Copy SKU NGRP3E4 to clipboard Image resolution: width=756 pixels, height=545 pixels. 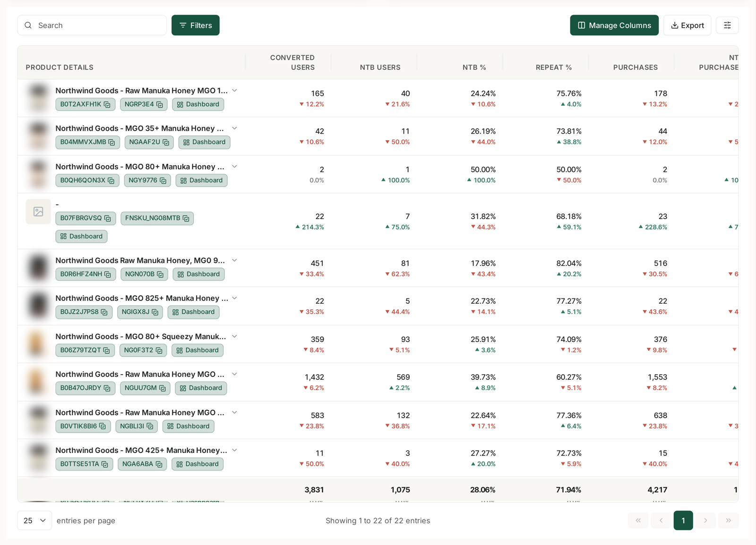160,104
